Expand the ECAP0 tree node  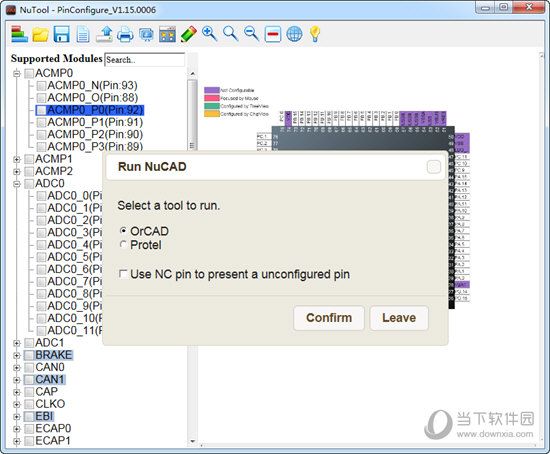(x=16, y=429)
